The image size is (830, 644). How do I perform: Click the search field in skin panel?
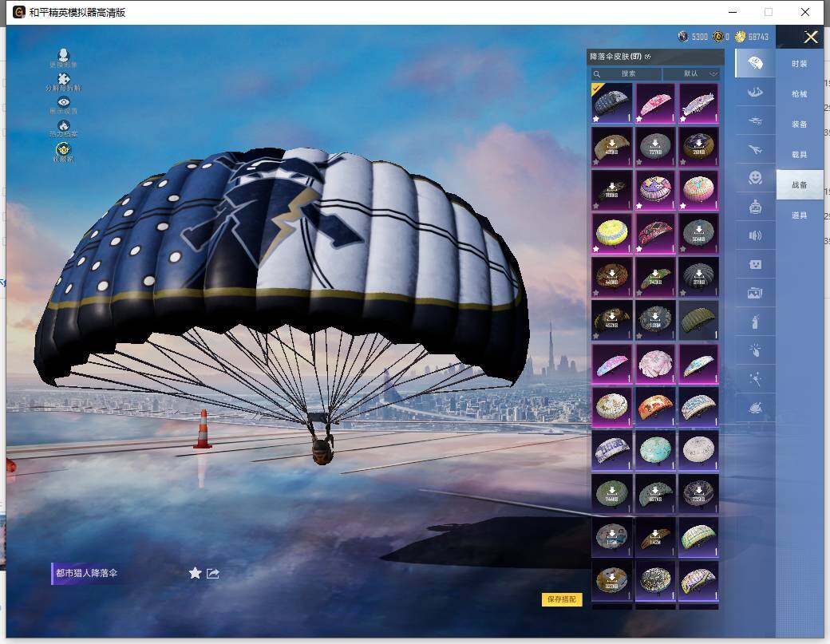pos(626,73)
